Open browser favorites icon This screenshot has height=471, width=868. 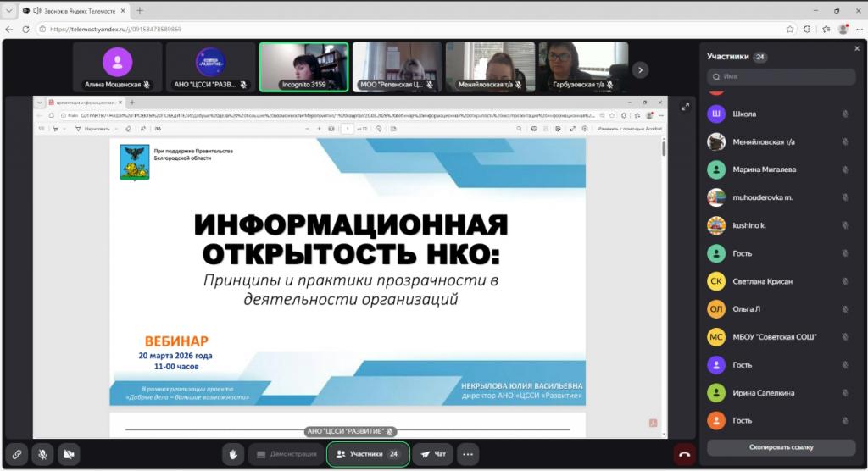point(826,30)
